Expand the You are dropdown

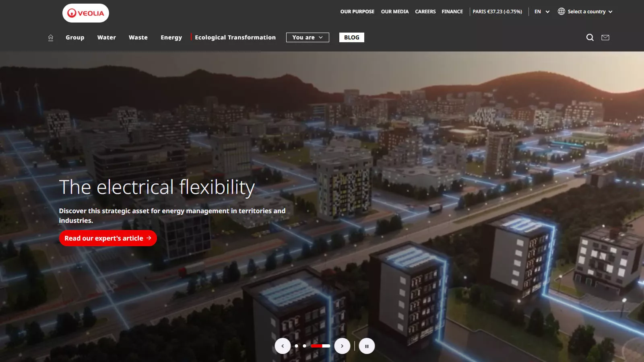click(x=308, y=37)
